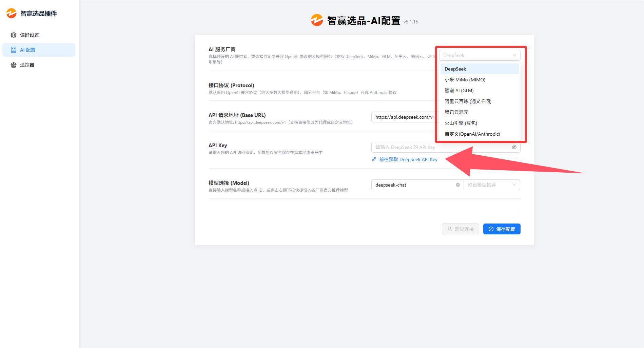Image resolution: width=644 pixels, height=348 pixels.
Task: Click the 测试连接 button
Action: click(x=460, y=229)
